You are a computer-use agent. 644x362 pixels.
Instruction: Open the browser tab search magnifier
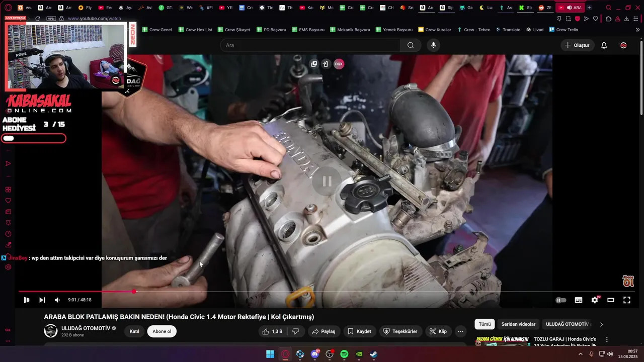click(609, 8)
